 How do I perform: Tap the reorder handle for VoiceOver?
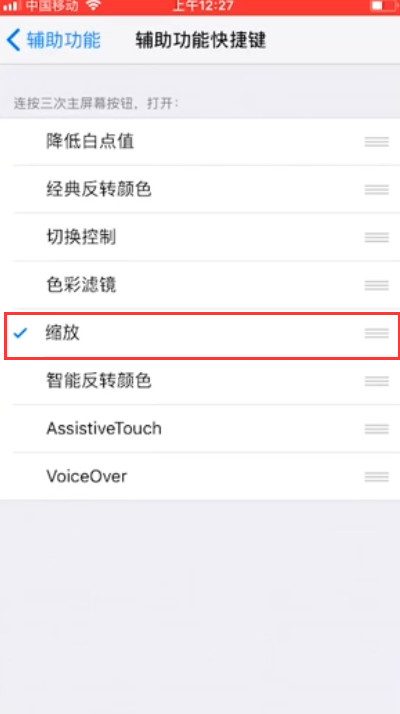(376, 477)
